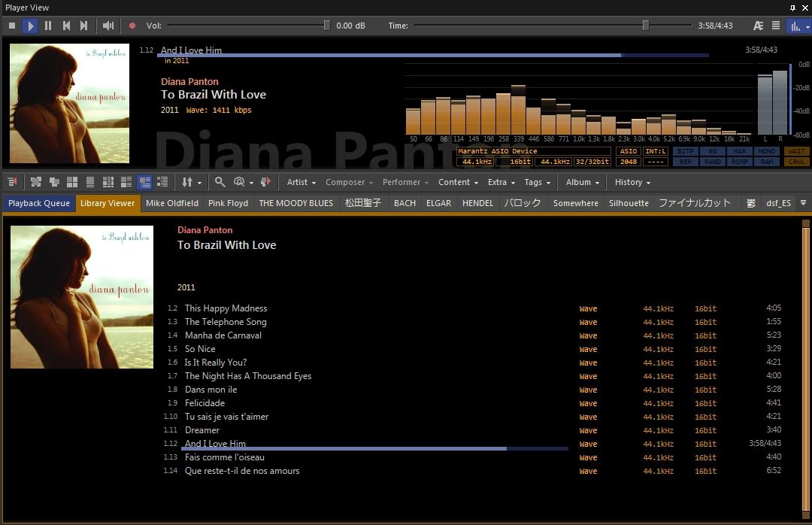Open the ELGAR tab
The image size is (812, 525).
coord(438,203)
